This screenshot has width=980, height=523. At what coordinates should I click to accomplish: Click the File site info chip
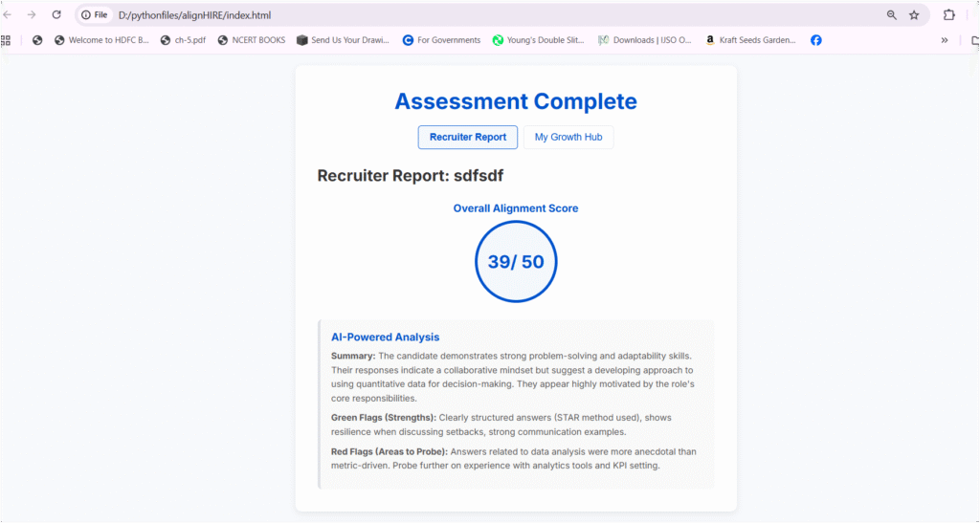tap(94, 15)
